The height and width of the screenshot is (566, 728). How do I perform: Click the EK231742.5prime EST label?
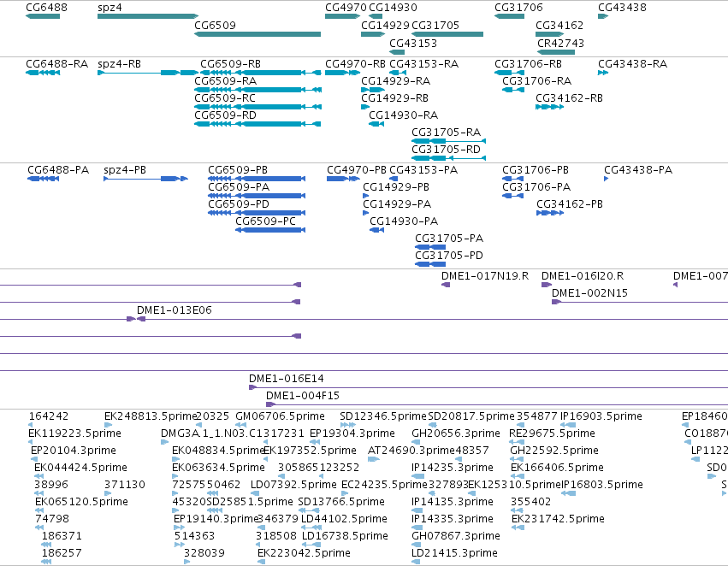(x=558, y=519)
